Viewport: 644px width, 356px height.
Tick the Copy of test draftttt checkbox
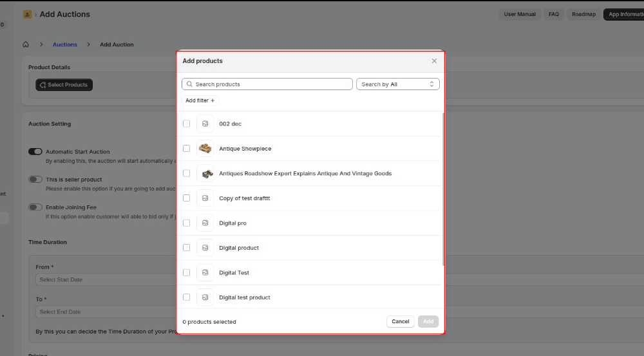187,198
